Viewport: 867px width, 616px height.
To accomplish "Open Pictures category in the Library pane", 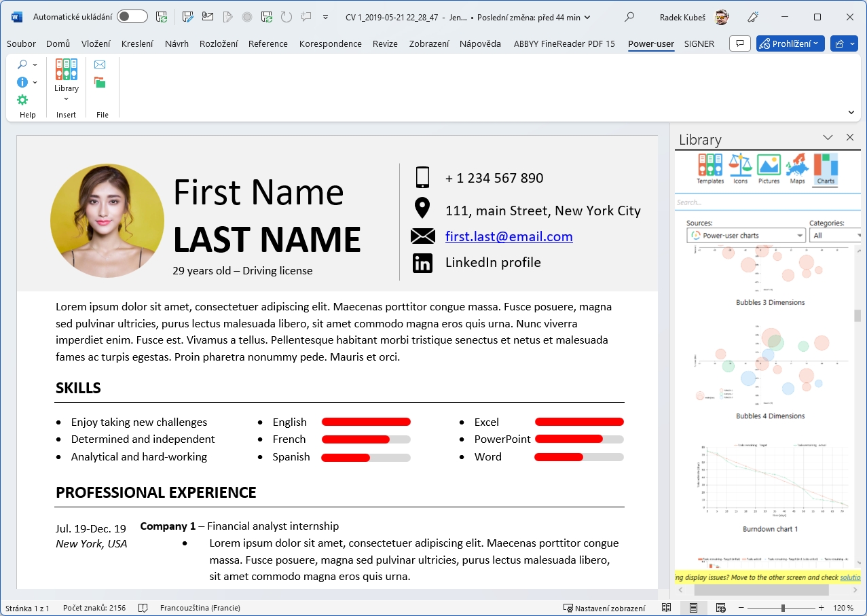I will (769, 168).
